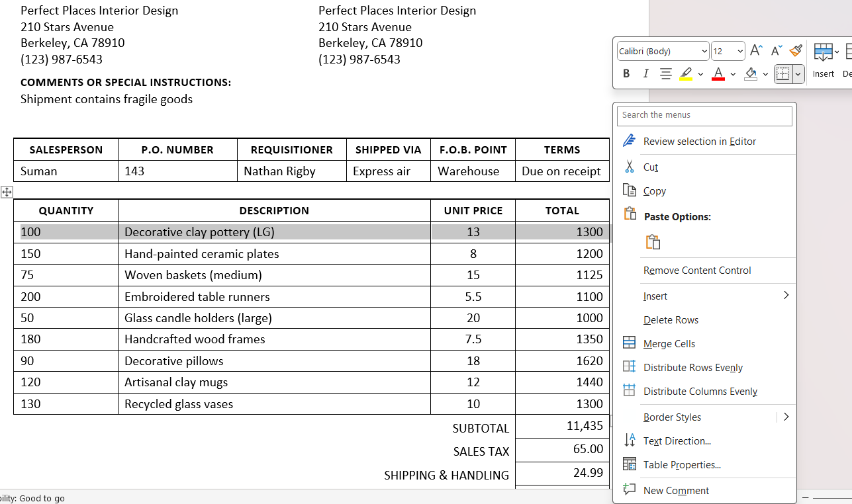Open the font color dropdown arrow

click(x=733, y=74)
